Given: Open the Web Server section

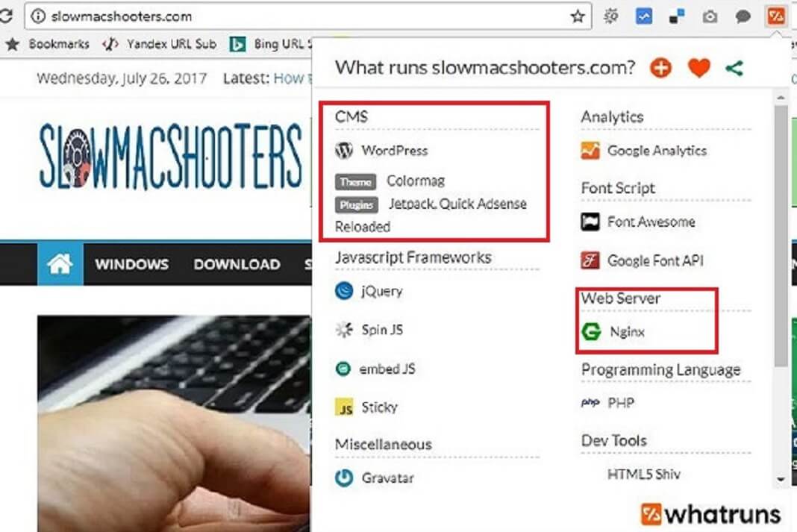Looking at the screenshot, I should pyautogui.click(x=622, y=297).
